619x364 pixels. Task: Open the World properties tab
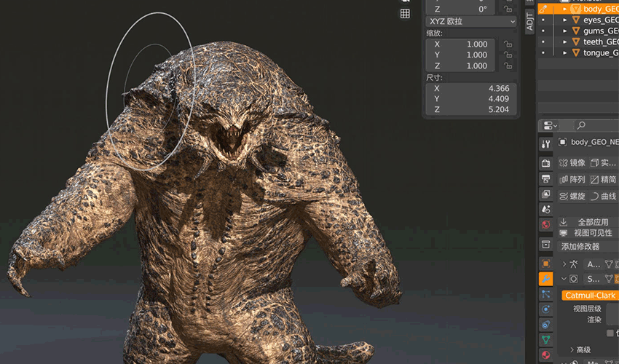pos(546,225)
